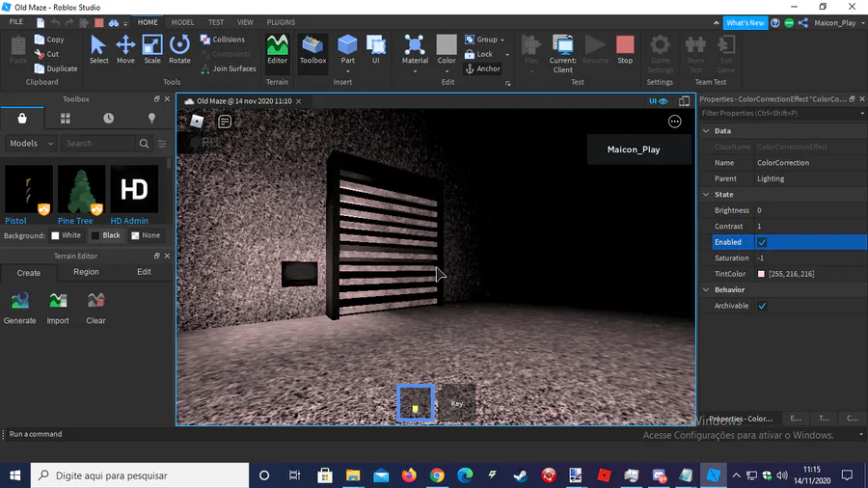Toggle the Collisions option
The width and height of the screenshot is (868, 488).
click(x=222, y=40)
